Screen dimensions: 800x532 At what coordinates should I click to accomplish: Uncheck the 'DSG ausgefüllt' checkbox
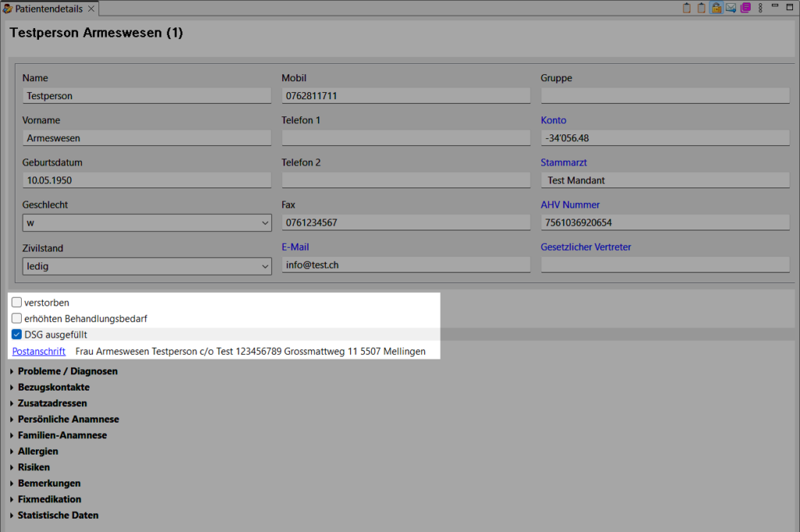pos(16,335)
